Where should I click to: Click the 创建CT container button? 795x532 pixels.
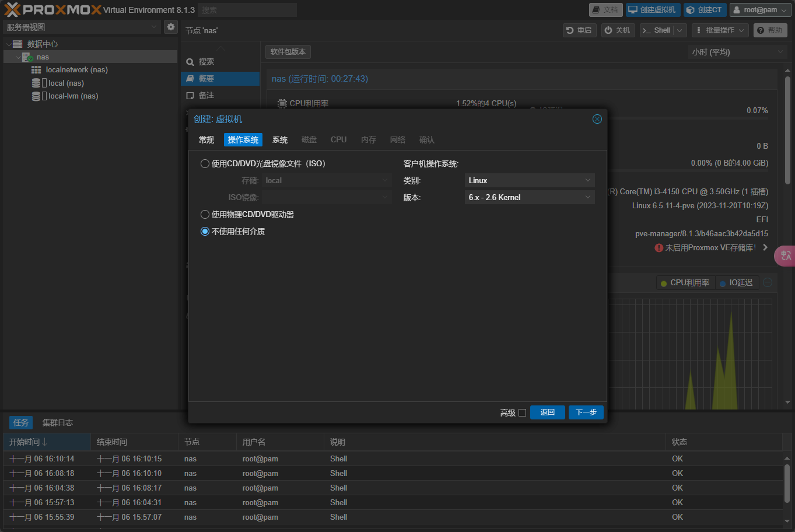[x=705, y=10]
